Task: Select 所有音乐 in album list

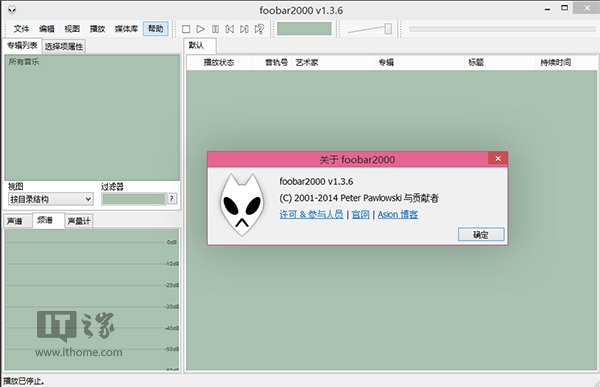Action: 24,62
